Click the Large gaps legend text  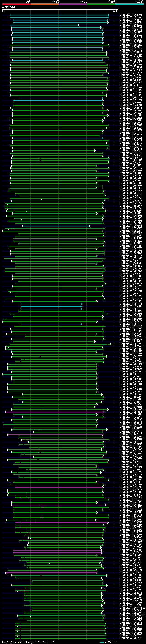(28, 642)
